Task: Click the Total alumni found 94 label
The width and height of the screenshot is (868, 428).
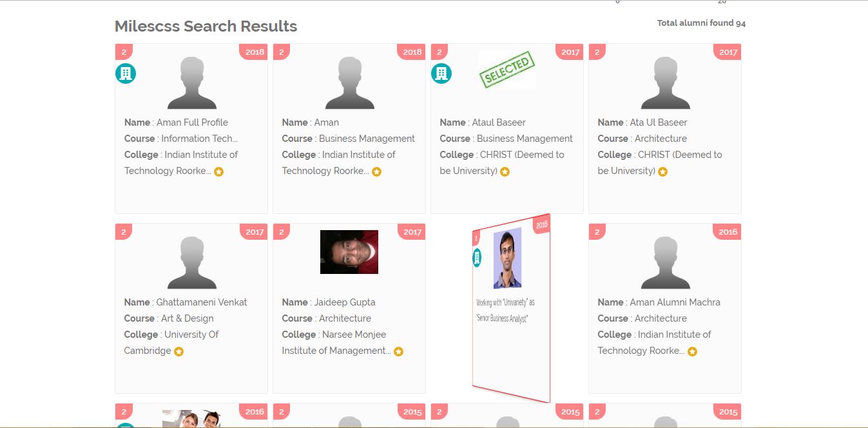Action: point(701,23)
